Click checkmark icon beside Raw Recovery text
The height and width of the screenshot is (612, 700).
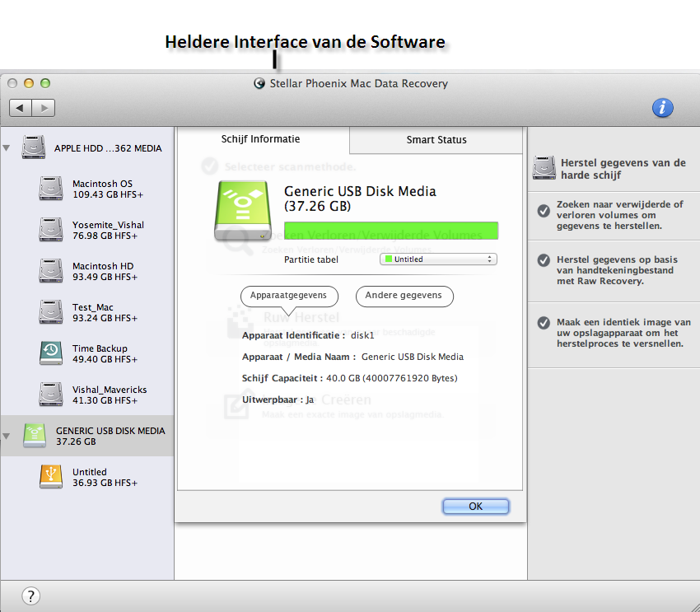[544, 260]
